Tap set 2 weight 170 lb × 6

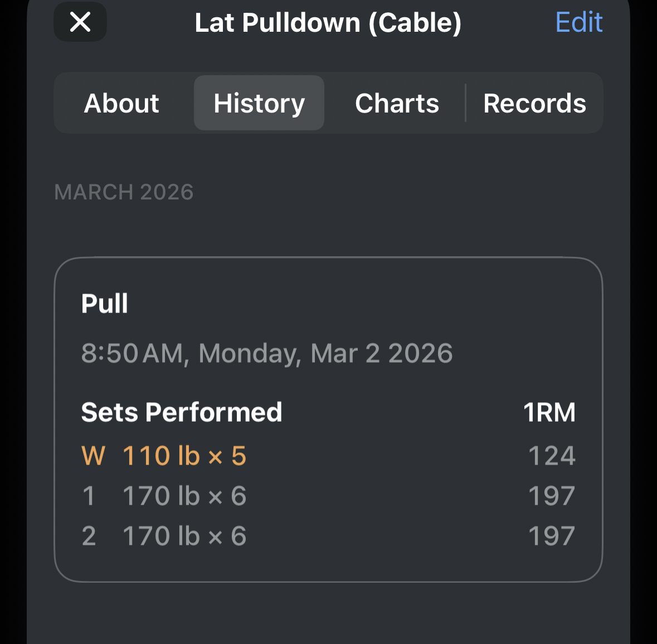click(184, 536)
